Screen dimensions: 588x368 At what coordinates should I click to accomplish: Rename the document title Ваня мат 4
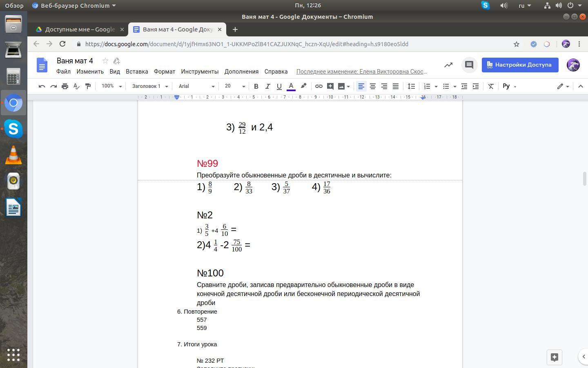tap(75, 61)
